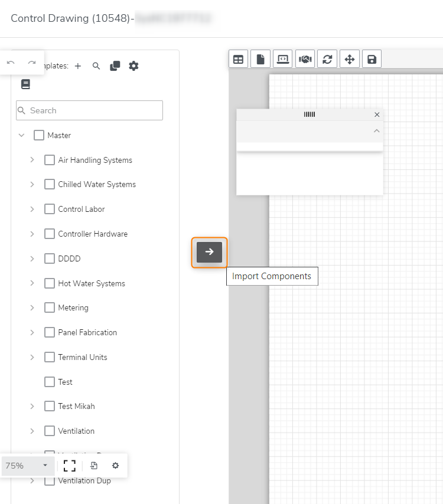Collapse the Master tree node
The width and height of the screenshot is (443, 504).
click(x=21, y=135)
